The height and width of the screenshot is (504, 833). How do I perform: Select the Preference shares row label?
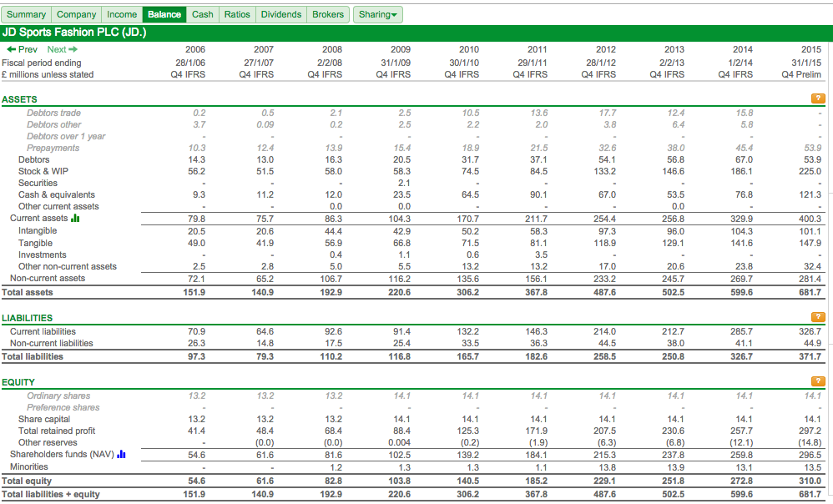coord(63,408)
